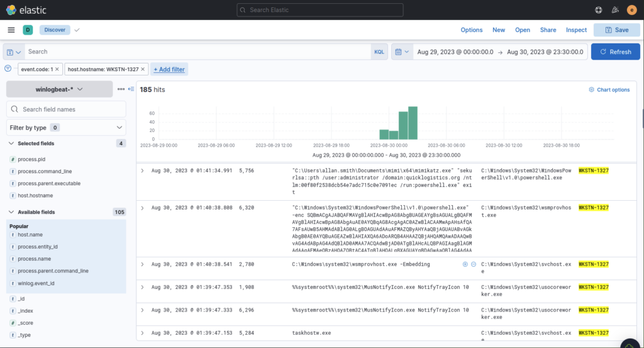Remove the host.hostname: WKSTN-1327 filter
Viewport: 644px width, 348px height.
(143, 69)
